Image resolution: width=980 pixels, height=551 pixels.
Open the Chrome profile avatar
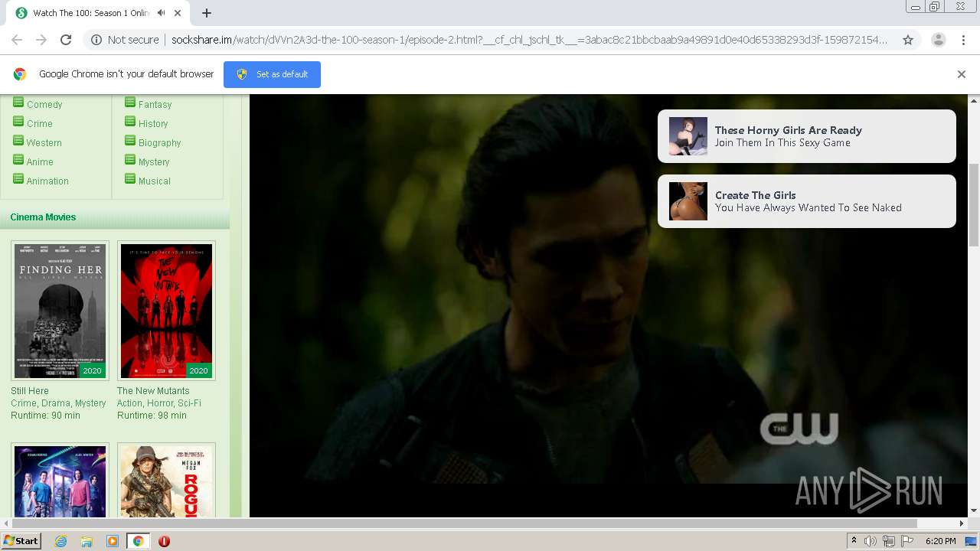coord(938,40)
